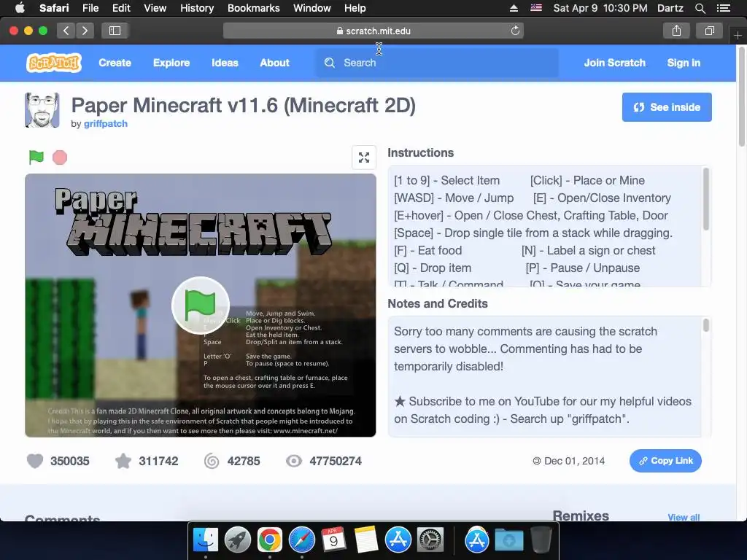747x560 pixels.
Task: Click griffpatch's avatar image
Action: click(42, 110)
